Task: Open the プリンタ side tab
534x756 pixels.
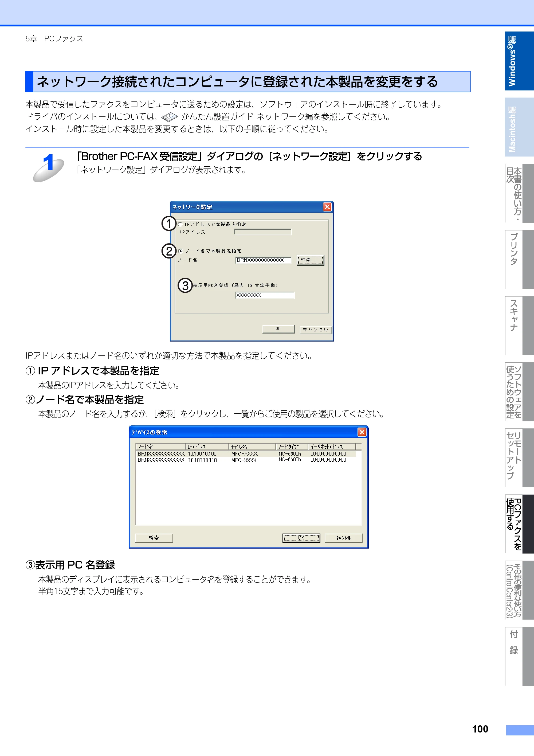Action: tap(520, 260)
